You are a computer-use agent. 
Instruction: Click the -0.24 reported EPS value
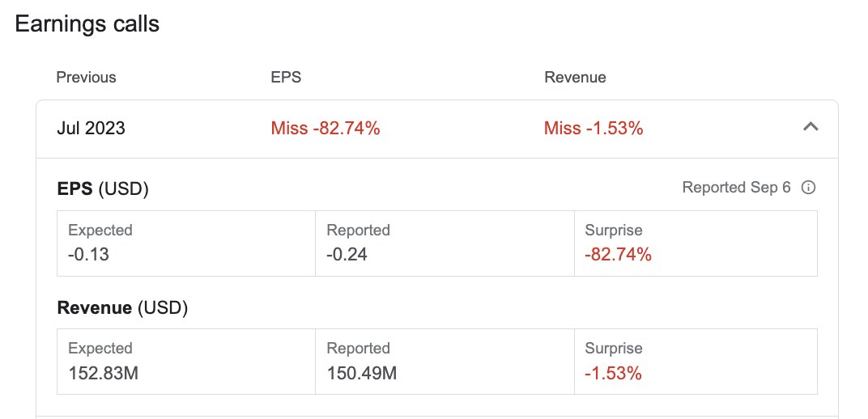(347, 255)
